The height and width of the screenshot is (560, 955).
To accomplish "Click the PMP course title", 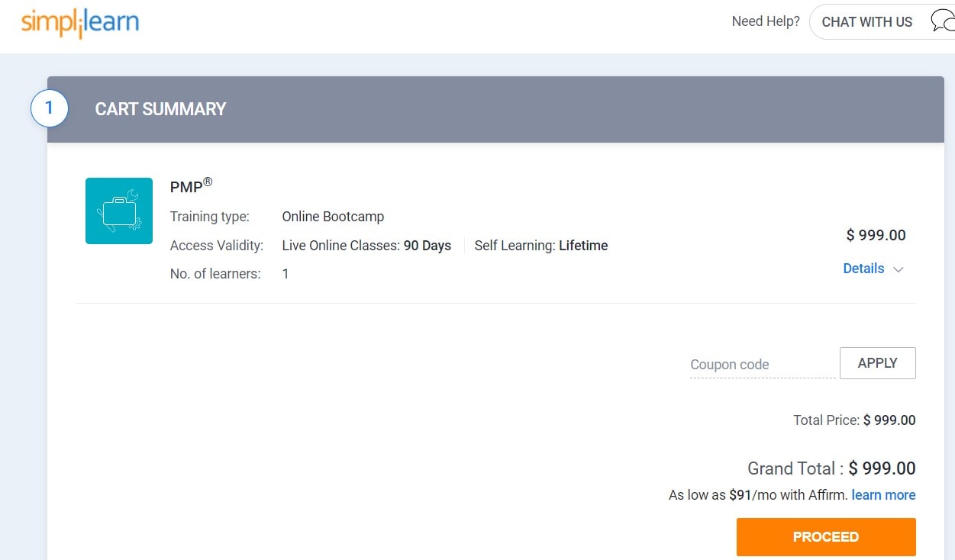I will coord(187,187).
